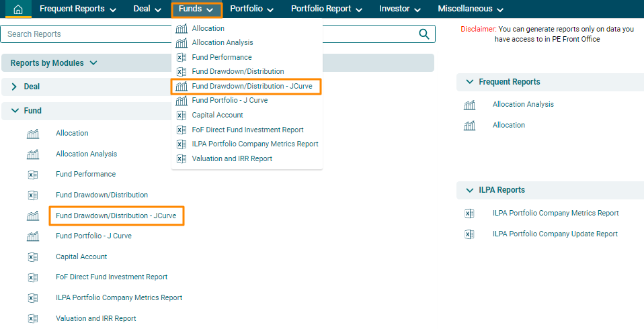The height and width of the screenshot is (329, 644).
Task: Select Fund Drawdown/Distribution - JCurve in Funds dropdown
Action: (x=251, y=87)
